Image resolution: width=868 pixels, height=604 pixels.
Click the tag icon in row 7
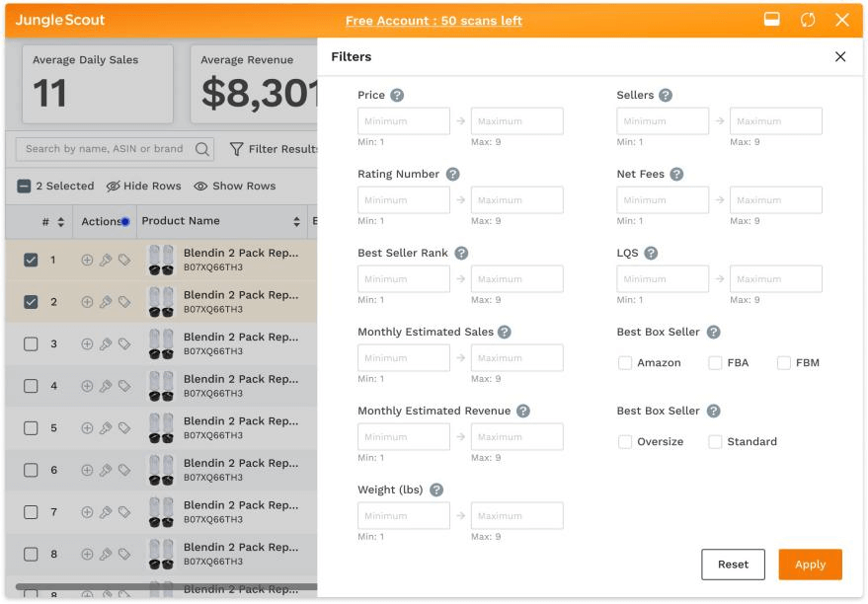[124, 512]
